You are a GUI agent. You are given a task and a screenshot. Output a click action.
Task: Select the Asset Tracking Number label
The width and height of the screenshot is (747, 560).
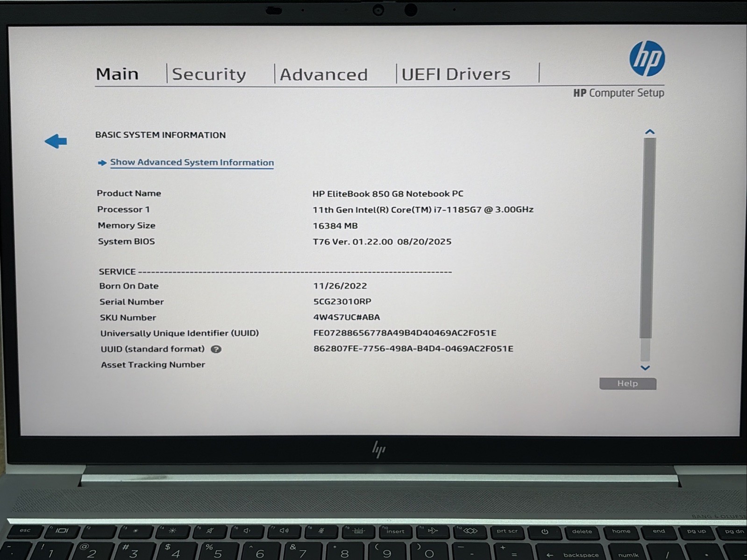click(x=153, y=365)
